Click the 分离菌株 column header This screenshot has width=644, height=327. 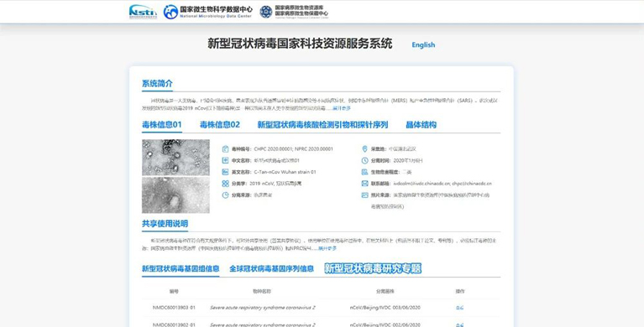[385, 291]
